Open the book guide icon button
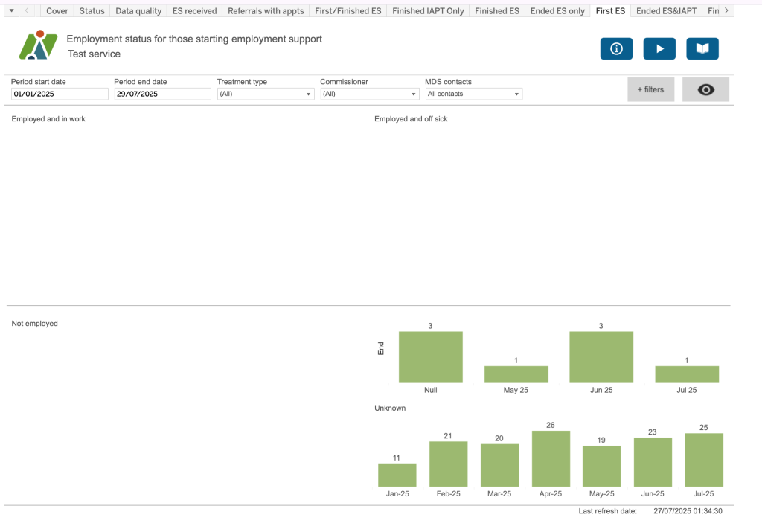The width and height of the screenshot is (762, 532). tap(702, 48)
